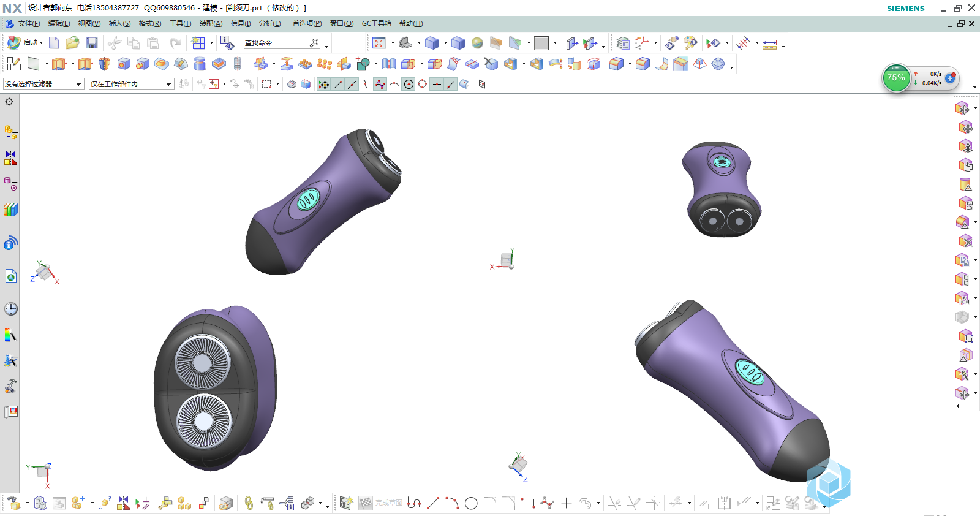Open the Assembly Navigator sidebar icon
980x516 pixels.
coord(11,132)
